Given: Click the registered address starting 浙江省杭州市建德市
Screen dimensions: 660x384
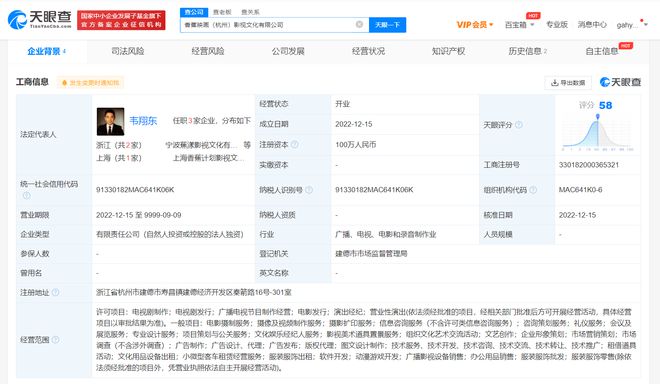Looking at the screenshot, I should pos(194,292).
